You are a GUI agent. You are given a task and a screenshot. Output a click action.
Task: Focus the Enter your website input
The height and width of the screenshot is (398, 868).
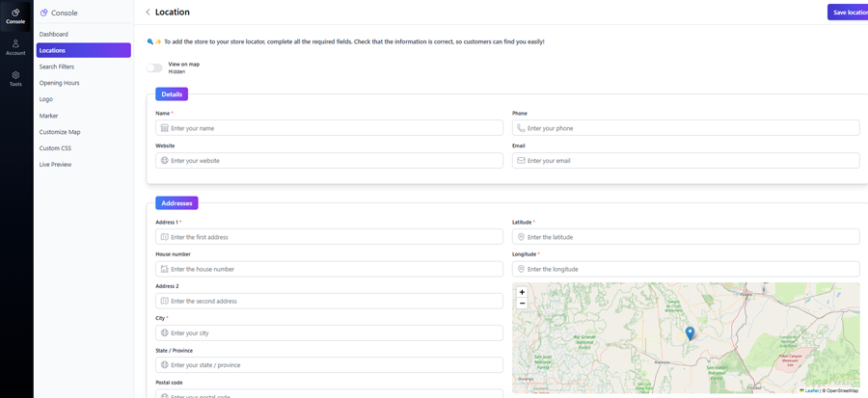click(x=330, y=161)
